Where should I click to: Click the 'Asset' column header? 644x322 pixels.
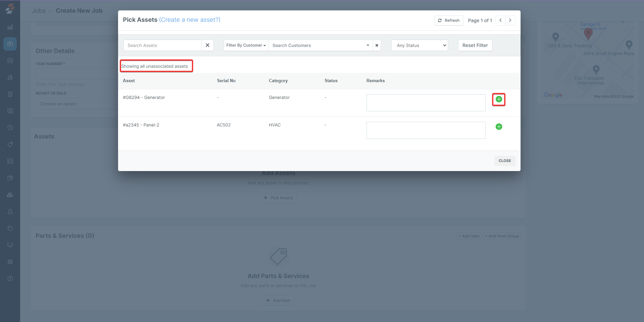[x=129, y=81]
